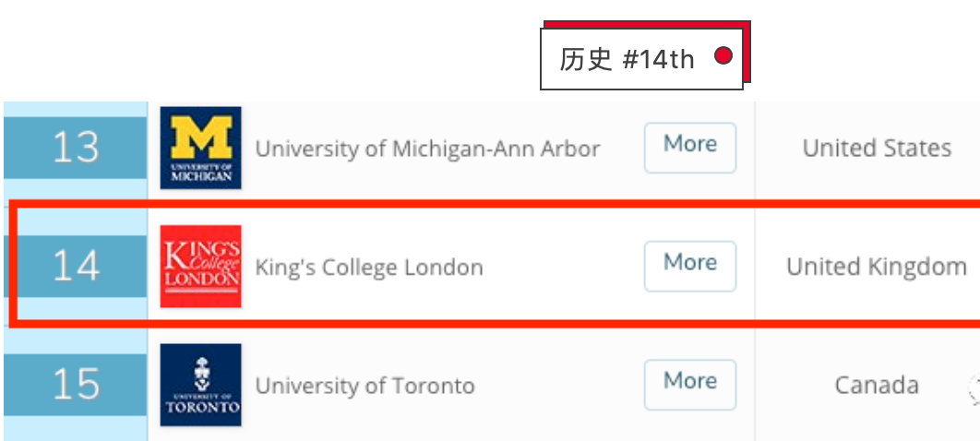
Task: Click the cut-off circular icon right of Canada
Action: [x=974, y=388]
